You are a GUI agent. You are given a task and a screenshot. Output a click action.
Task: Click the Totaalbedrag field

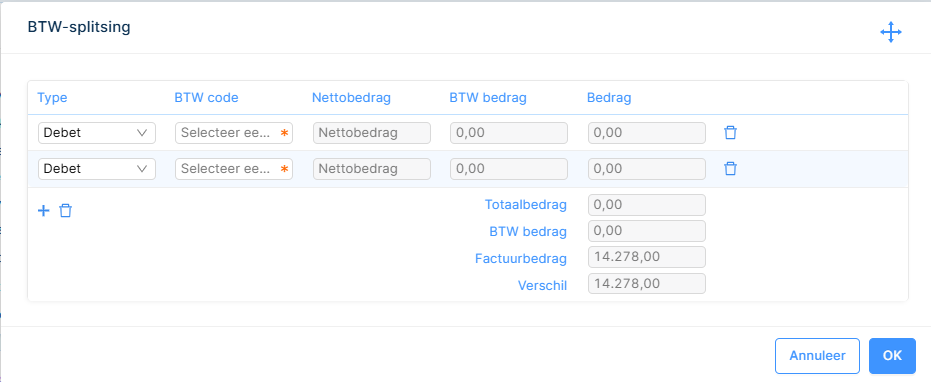point(647,205)
